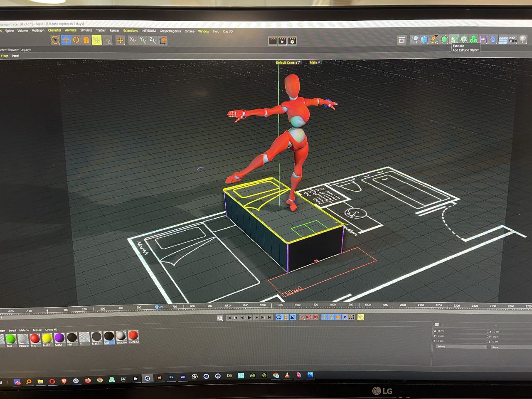Click the yellow highlighted transform tool icon
The image size is (532, 399).
96,40
